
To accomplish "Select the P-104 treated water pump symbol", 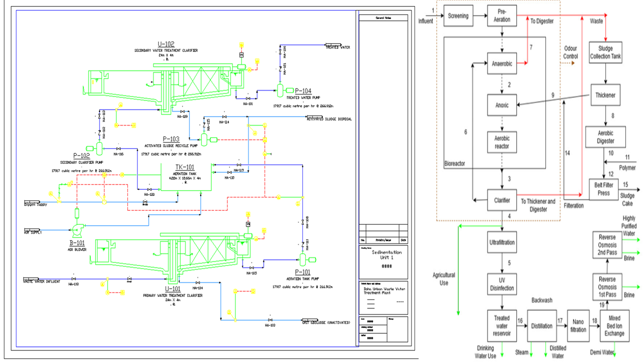I will [280, 90].
